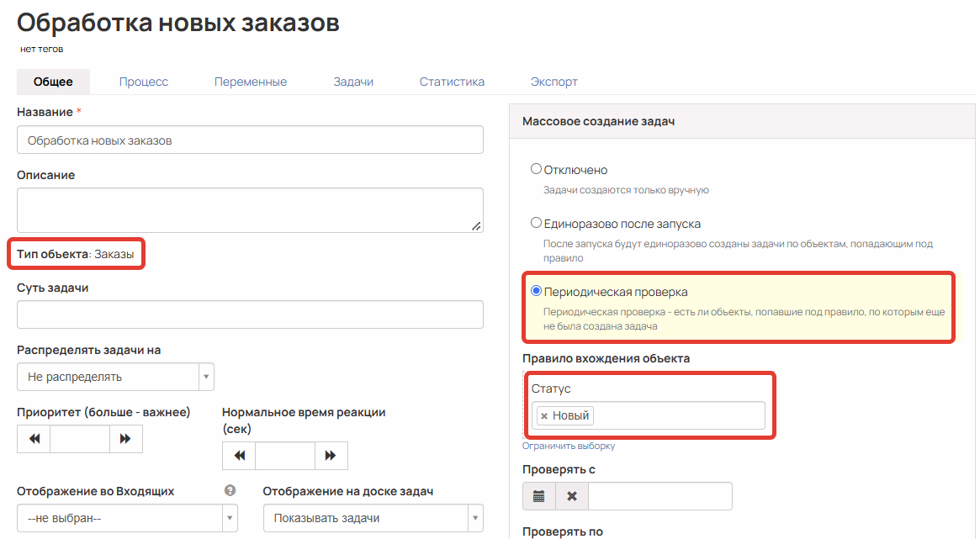Expand Отображение на доске задач dropdown
The width and height of the screenshot is (980, 539).
point(373,518)
